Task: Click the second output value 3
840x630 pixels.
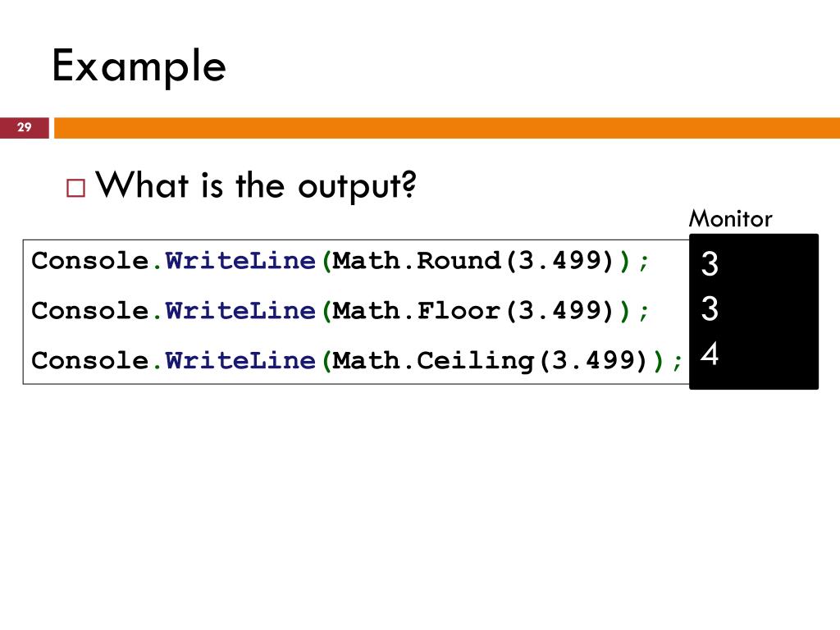Action: click(x=710, y=309)
